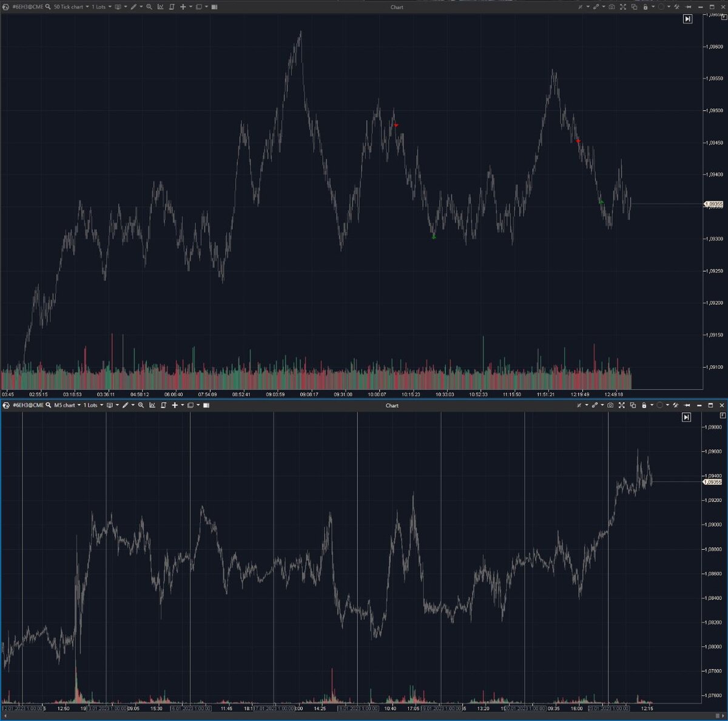The width and height of the screenshot is (728, 721).
Task: Click the ATAS logo icon on the M5 chart
Action: [6, 405]
